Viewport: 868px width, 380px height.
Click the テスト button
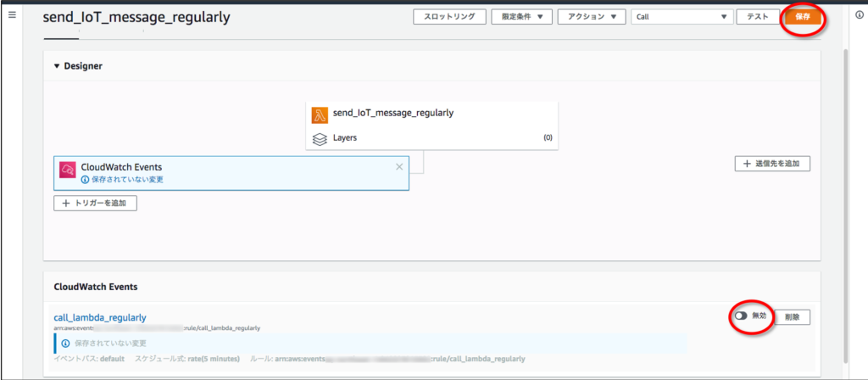point(758,17)
